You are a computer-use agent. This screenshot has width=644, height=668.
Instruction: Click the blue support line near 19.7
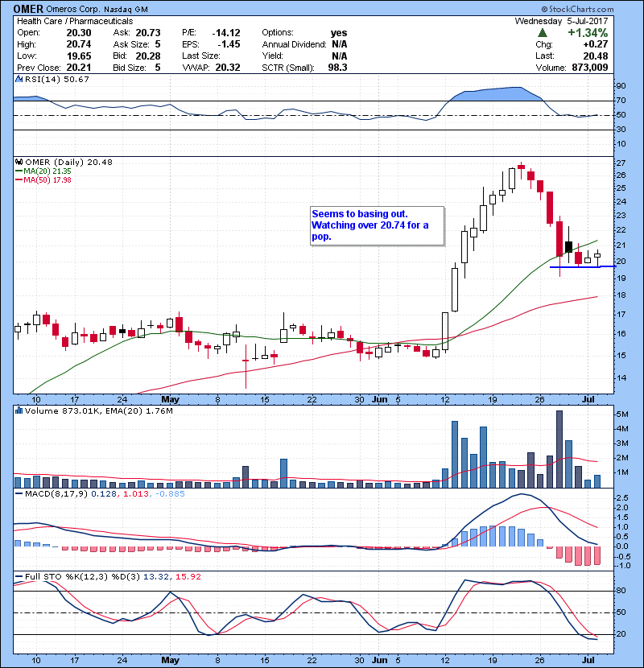(583, 266)
